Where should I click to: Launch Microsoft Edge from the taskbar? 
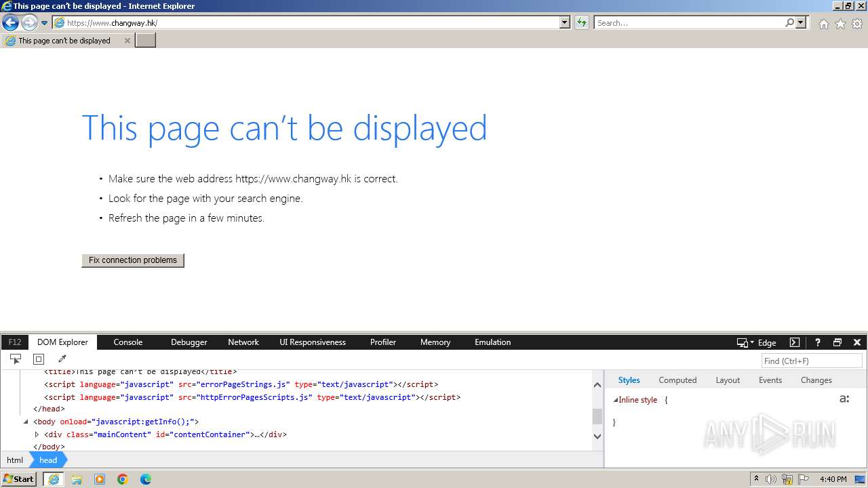click(146, 479)
